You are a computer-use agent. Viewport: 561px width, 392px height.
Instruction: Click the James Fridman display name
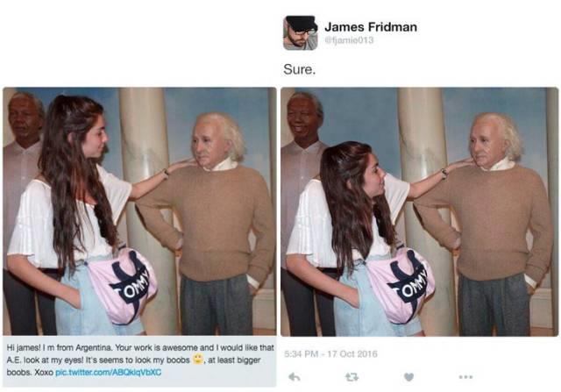371,27
